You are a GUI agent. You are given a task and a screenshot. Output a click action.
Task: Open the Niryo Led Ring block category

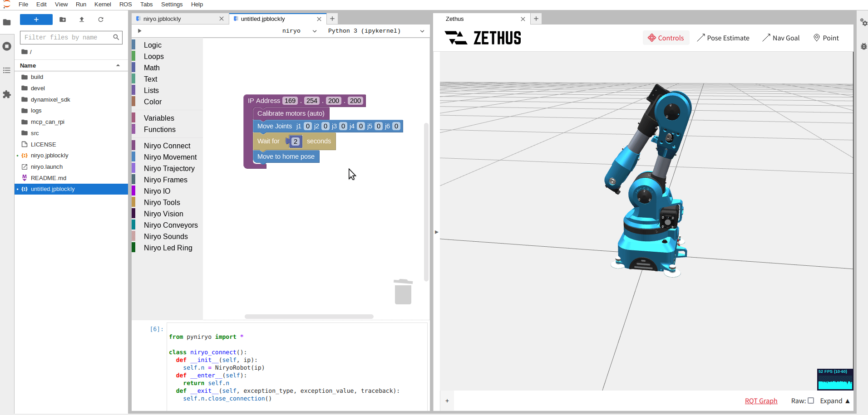(x=167, y=248)
